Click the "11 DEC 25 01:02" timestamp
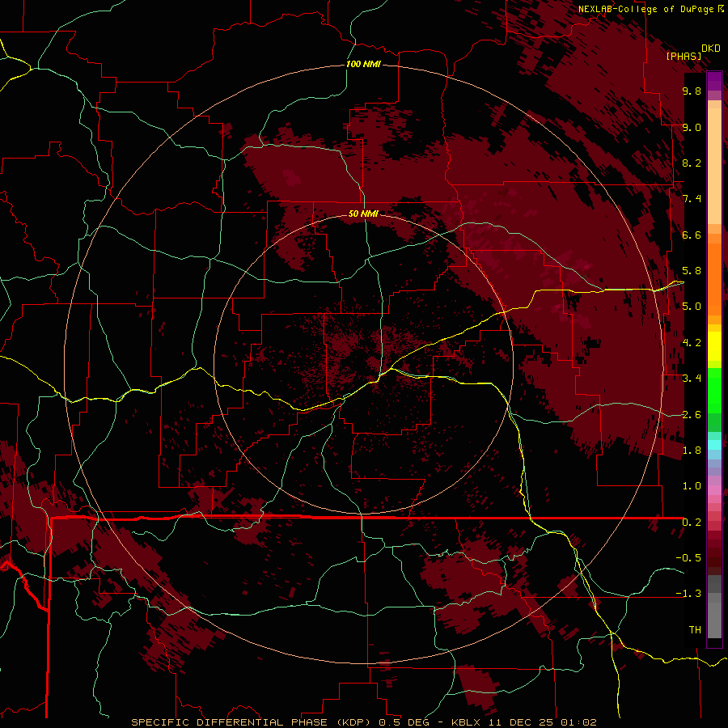This screenshot has height=728, width=728. (x=542, y=722)
